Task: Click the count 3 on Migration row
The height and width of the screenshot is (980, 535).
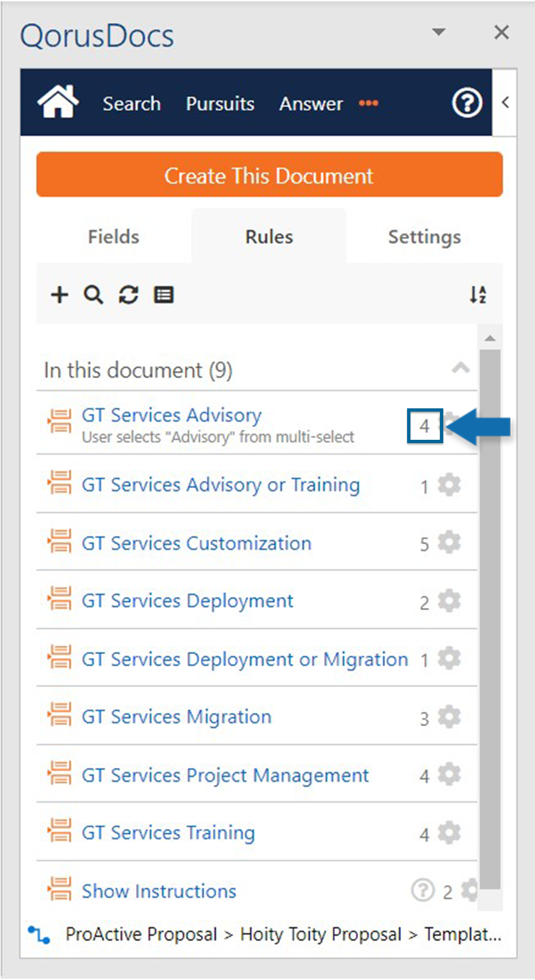Action: (x=425, y=718)
